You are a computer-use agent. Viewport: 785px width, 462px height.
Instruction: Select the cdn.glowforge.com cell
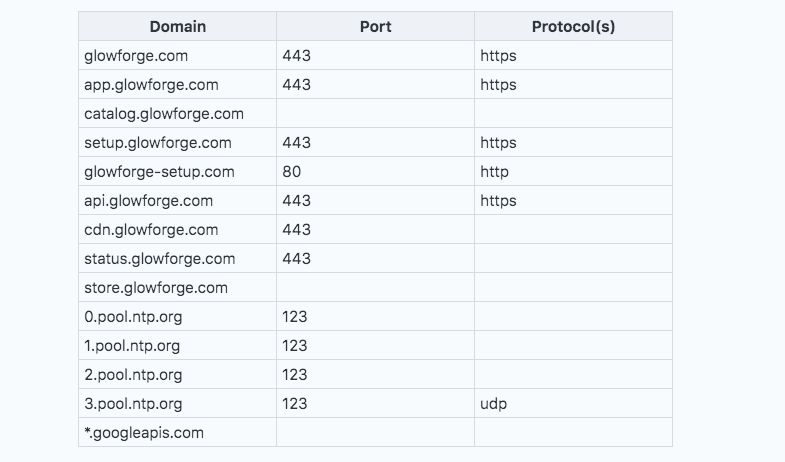(151, 230)
